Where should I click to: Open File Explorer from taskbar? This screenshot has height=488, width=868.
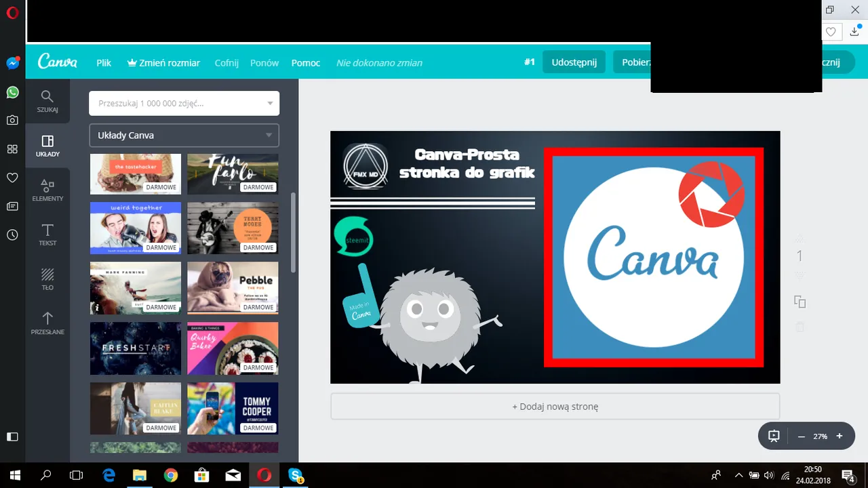tap(140, 475)
